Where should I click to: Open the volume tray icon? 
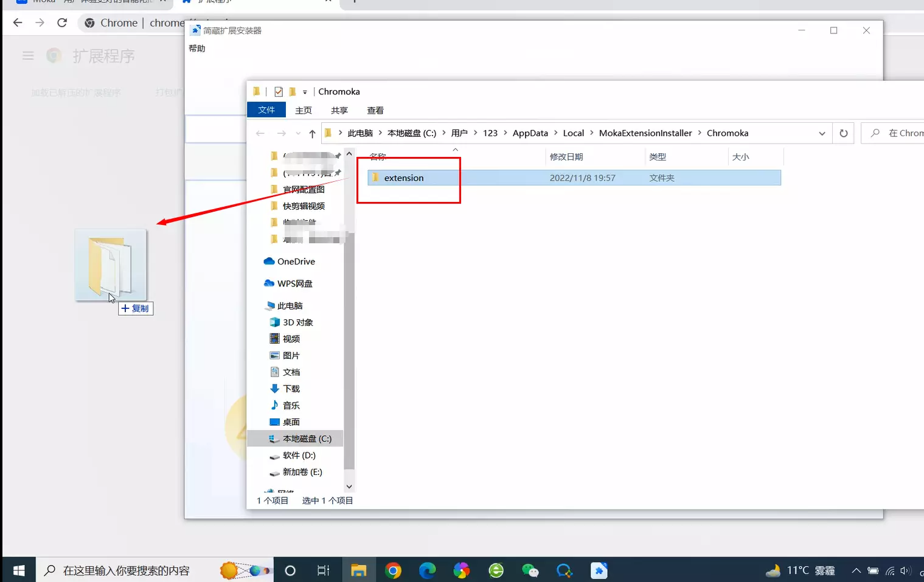pos(906,570)
